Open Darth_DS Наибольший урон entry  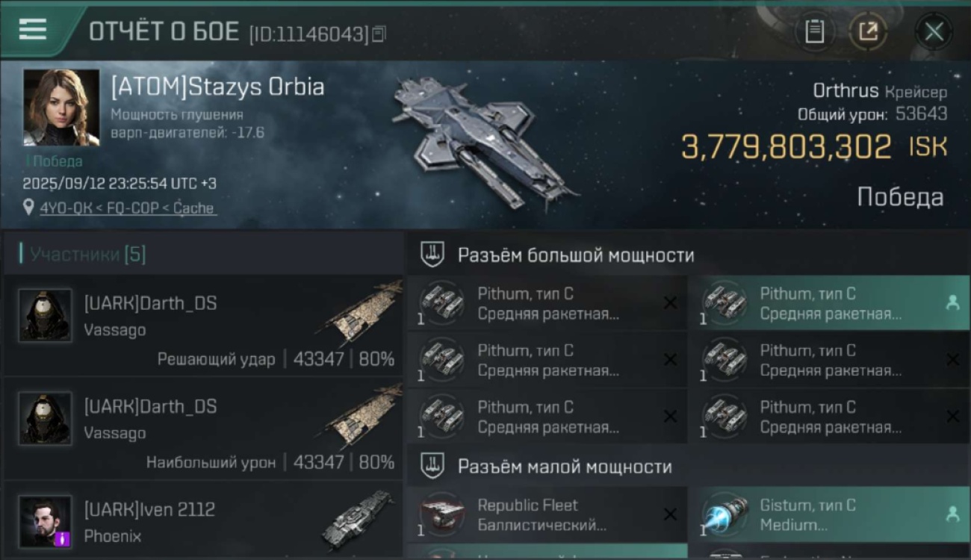tap(203, 429)
